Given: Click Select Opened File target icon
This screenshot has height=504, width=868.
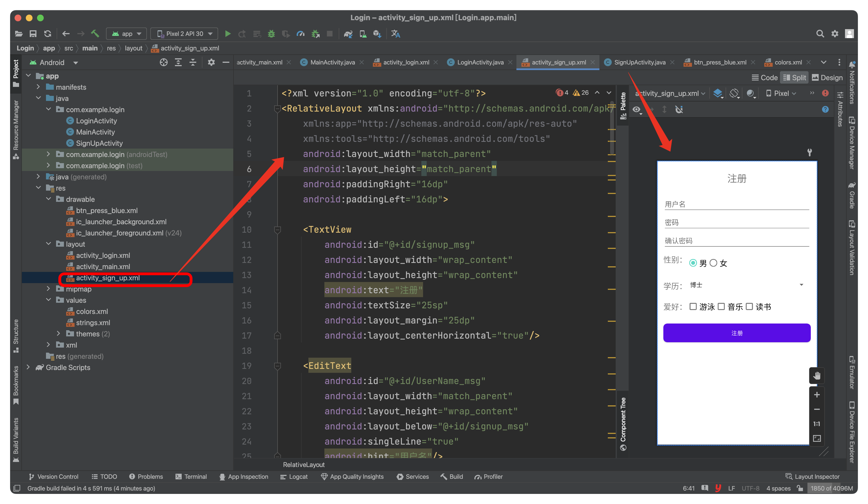Looking at the screenshot, I should tap(164, 62).
